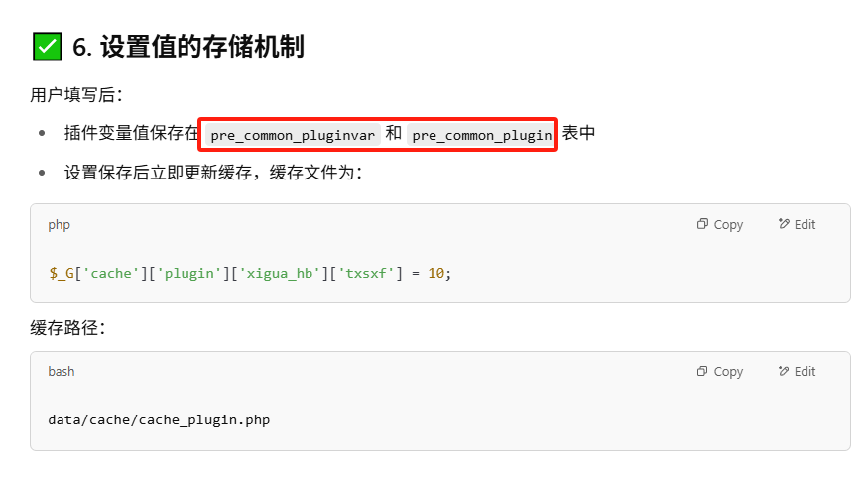Viewport: 868px width, 477px height.
Task: Click the Edit pencil icon in the bash block
Action: click(784, 372)
